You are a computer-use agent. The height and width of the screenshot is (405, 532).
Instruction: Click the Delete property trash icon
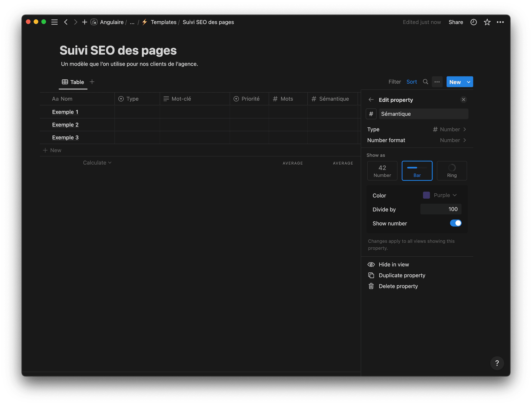click(371, 286)
